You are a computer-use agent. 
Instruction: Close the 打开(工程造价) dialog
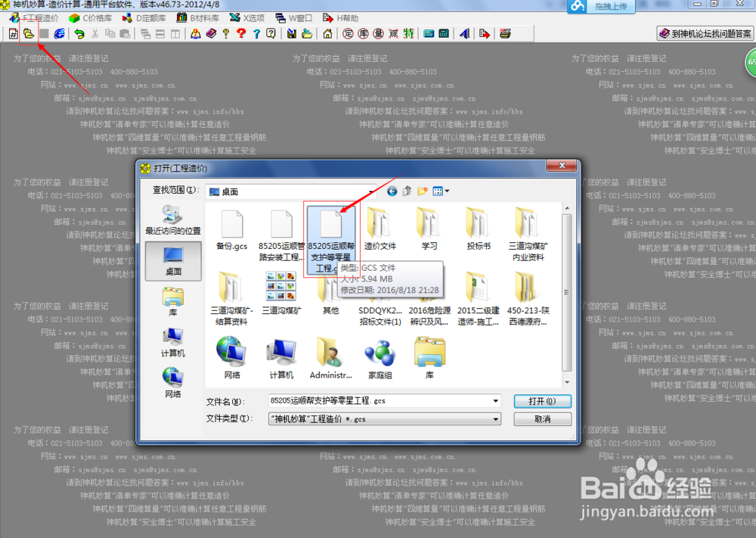tap(562, 166)
